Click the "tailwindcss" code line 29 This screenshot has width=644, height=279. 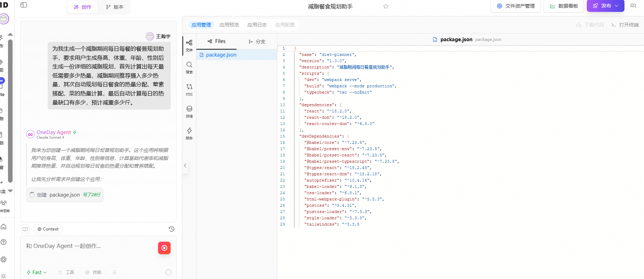point(331,224)
